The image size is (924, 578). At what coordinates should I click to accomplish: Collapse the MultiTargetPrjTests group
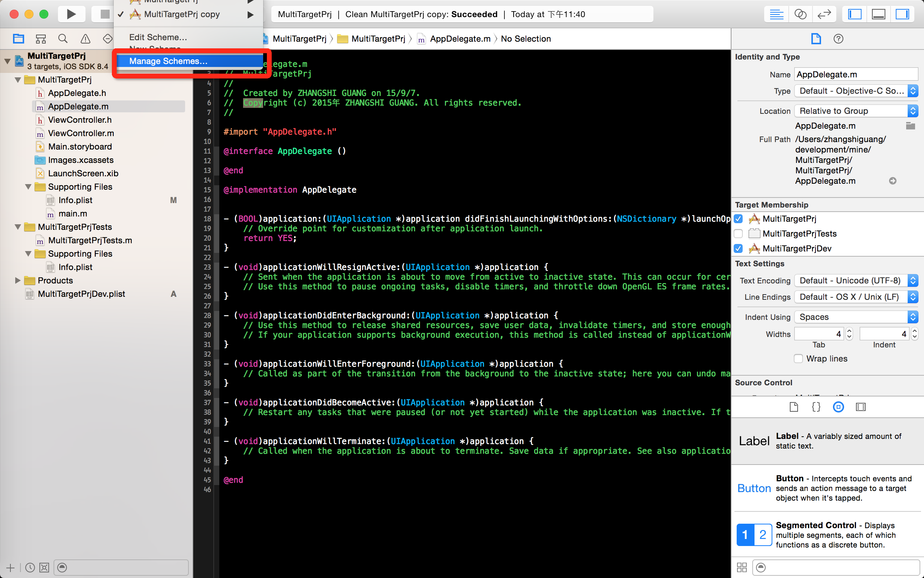pyautogui.click(x=17, y=227)
